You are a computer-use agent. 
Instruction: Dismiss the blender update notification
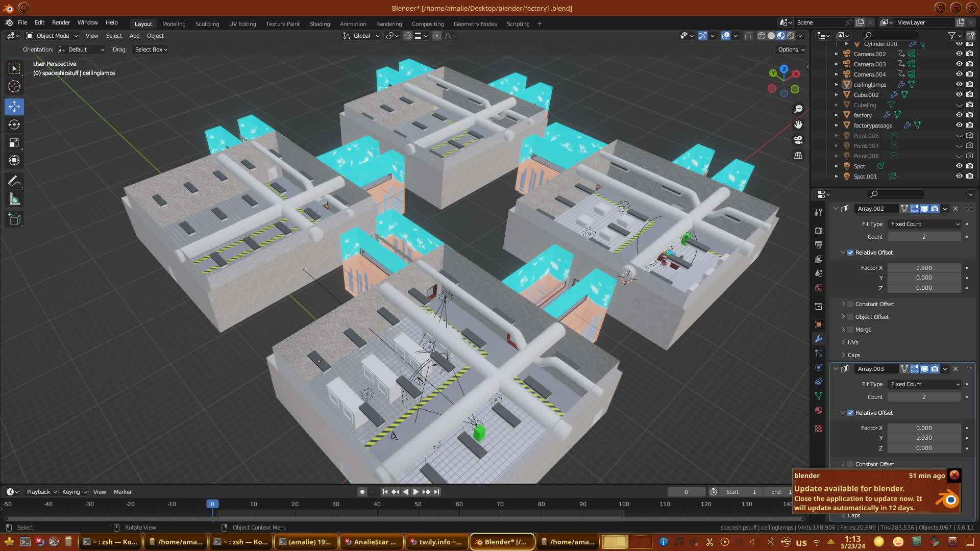coord(954,475)
